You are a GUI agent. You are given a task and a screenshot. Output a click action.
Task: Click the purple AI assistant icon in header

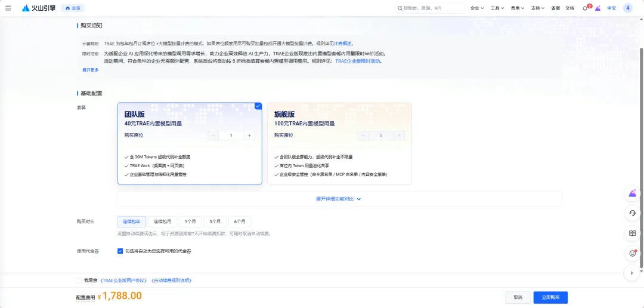(598, 8)
